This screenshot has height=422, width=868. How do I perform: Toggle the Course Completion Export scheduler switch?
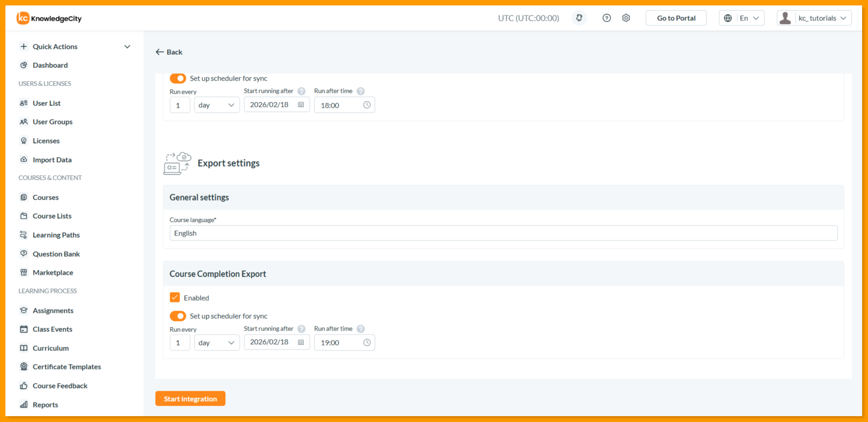pos(178,316)
